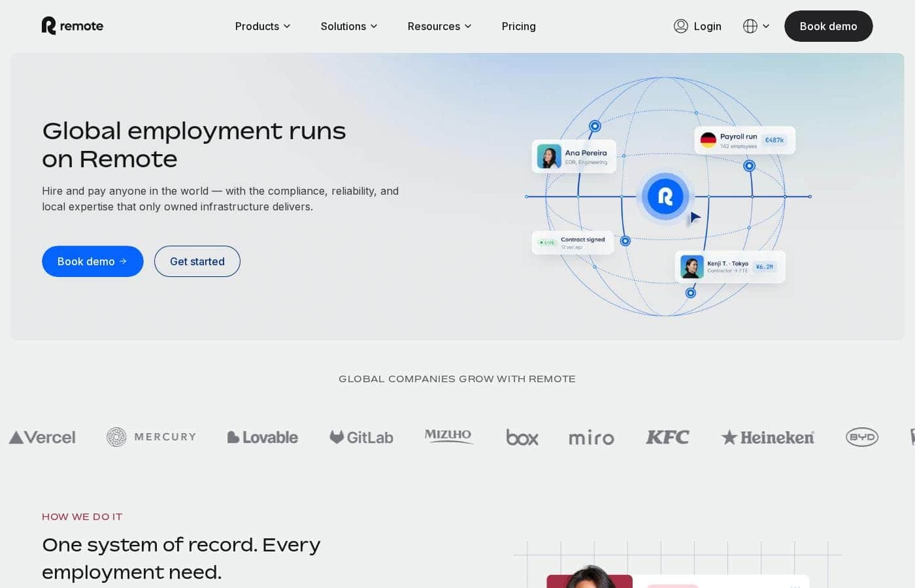Go to the Pricing page
Image resolution: width=915 pixels, height=588 pixels.
pos(519,26)
